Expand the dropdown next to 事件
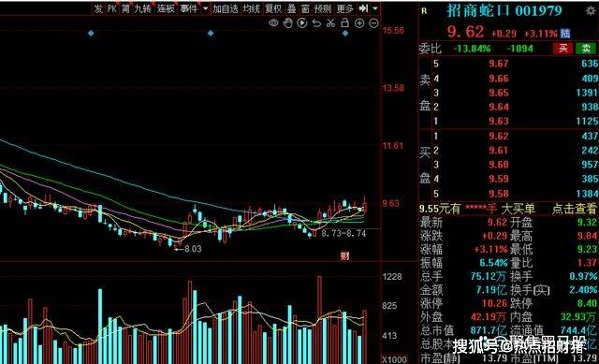The image size is (599, 364). pos(206,8)
